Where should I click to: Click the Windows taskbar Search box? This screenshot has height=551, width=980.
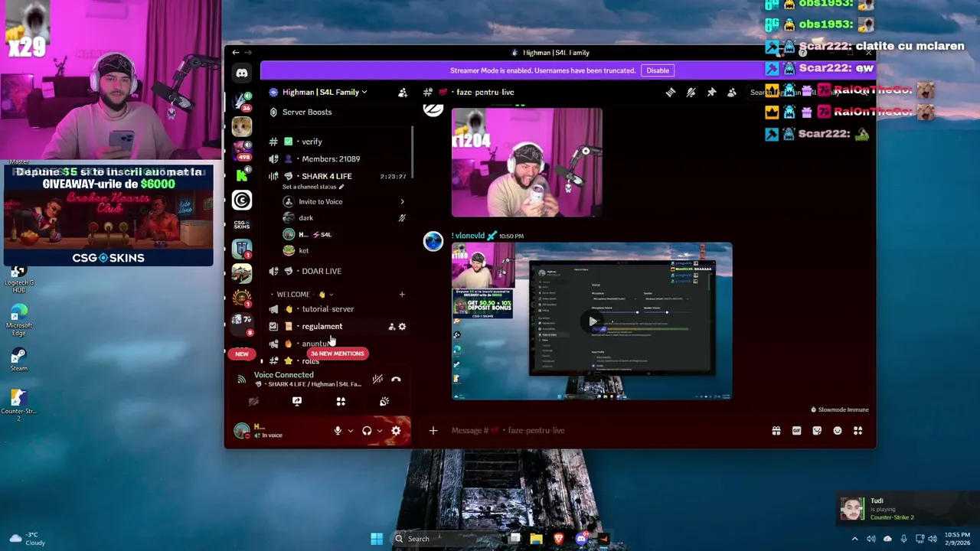point(448,539)
